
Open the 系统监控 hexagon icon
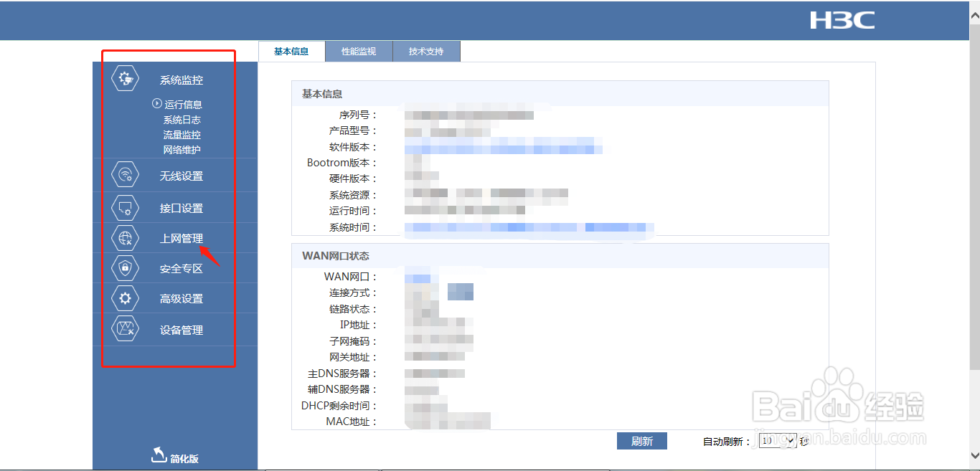coord(126,79)
